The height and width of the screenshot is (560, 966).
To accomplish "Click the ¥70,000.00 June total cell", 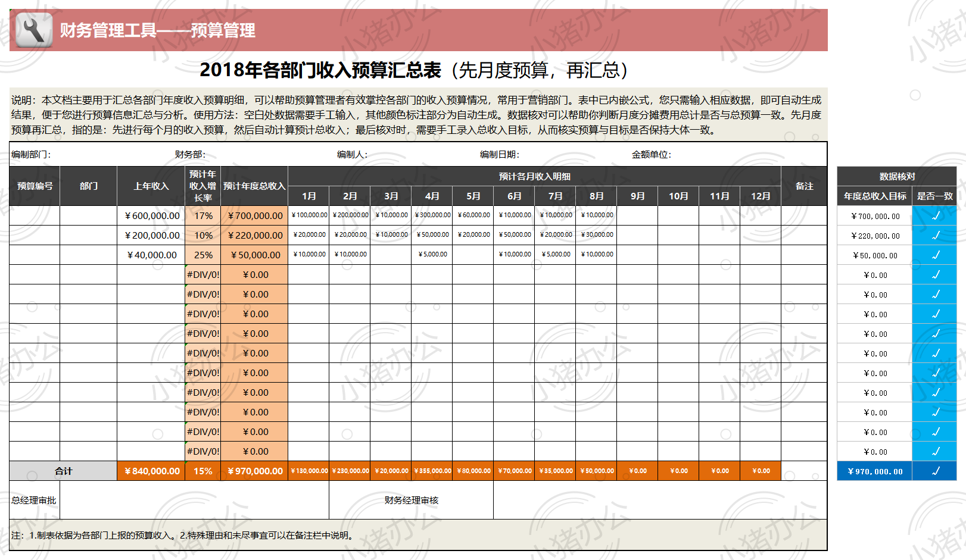I will click(514, 471).
